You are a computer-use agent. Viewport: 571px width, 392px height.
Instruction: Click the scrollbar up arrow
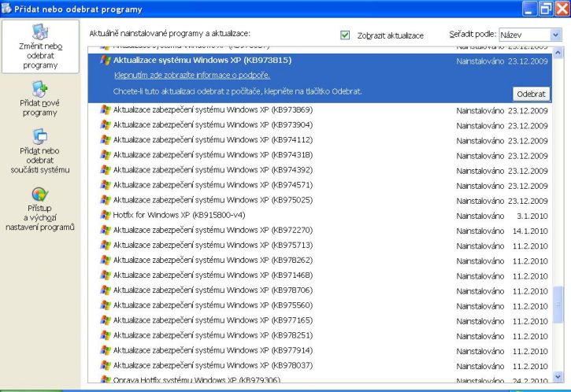tap(558, 54)
